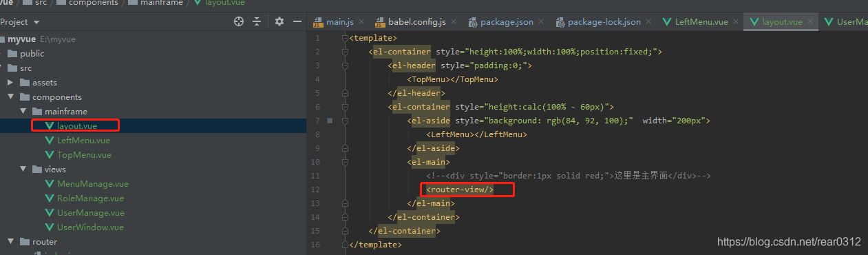The image size is (868, 255).
Task: Click line number 11 in the gutter
Action: (315, 176)
